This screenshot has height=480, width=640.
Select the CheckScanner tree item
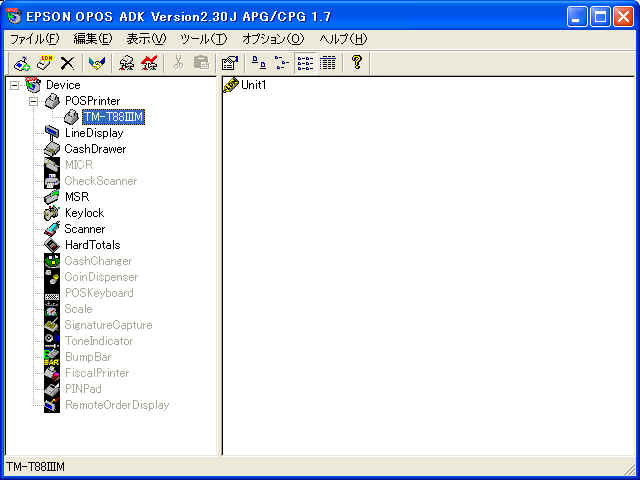101,181
